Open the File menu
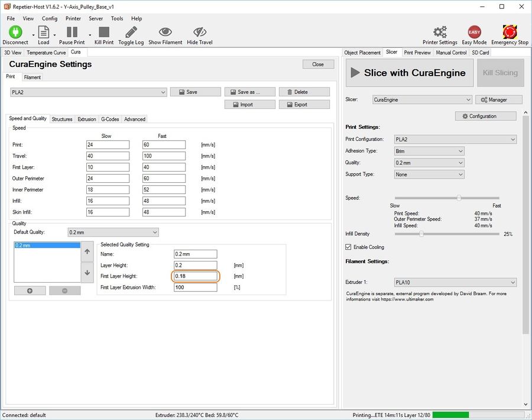Screen dimensions: 532x420 [x=11, y=18]
